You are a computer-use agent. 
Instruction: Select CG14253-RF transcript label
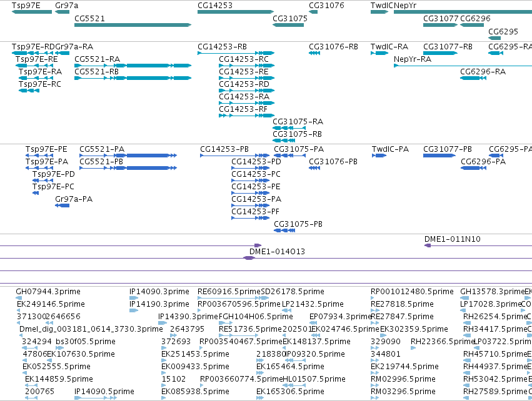click(x=243, y=109)
